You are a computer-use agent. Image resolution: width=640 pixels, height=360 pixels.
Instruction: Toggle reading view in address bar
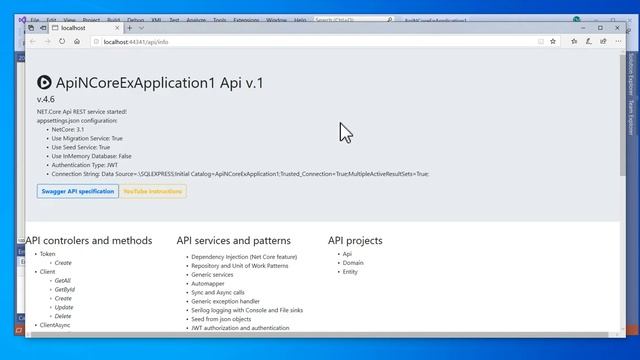[x=541, y=42]
